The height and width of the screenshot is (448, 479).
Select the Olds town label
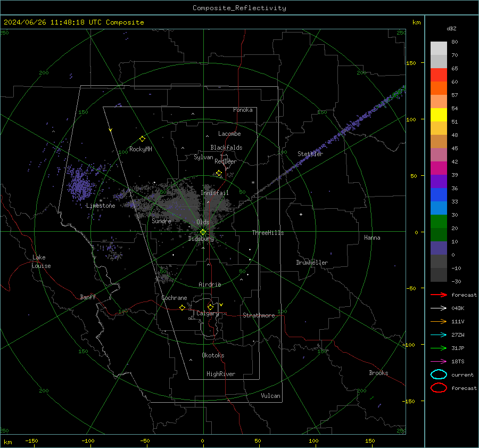coord(203,222)
